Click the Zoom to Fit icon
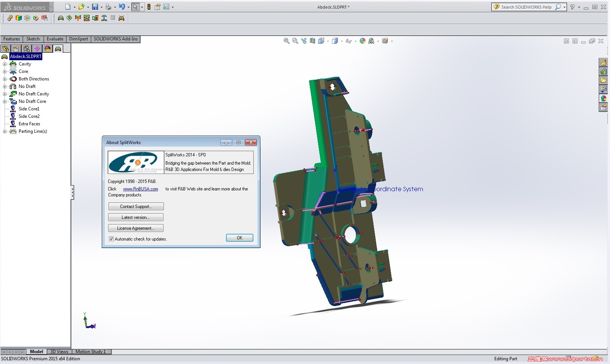 [x=287, y=41]
